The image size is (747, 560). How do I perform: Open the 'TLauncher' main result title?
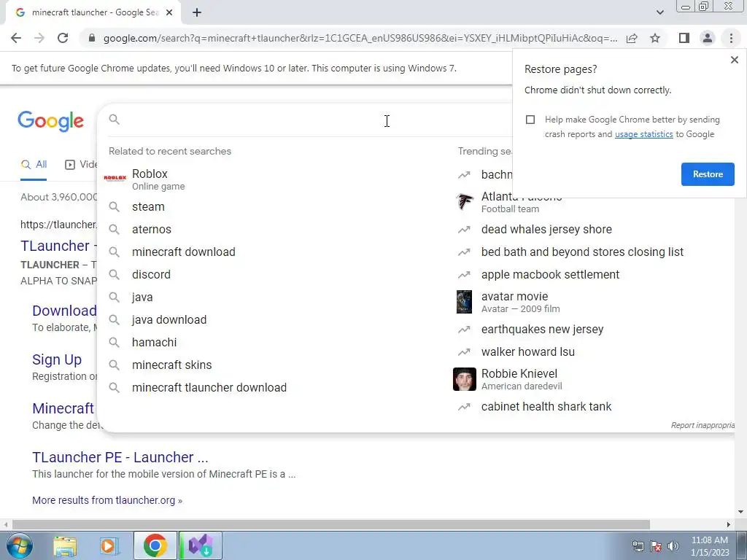[58, 246]
